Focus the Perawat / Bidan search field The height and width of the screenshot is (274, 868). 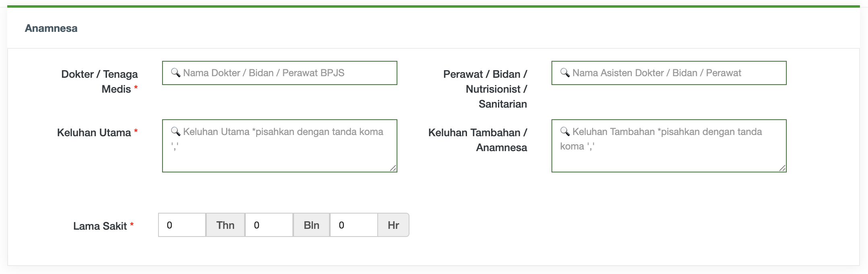pos(669,73)
